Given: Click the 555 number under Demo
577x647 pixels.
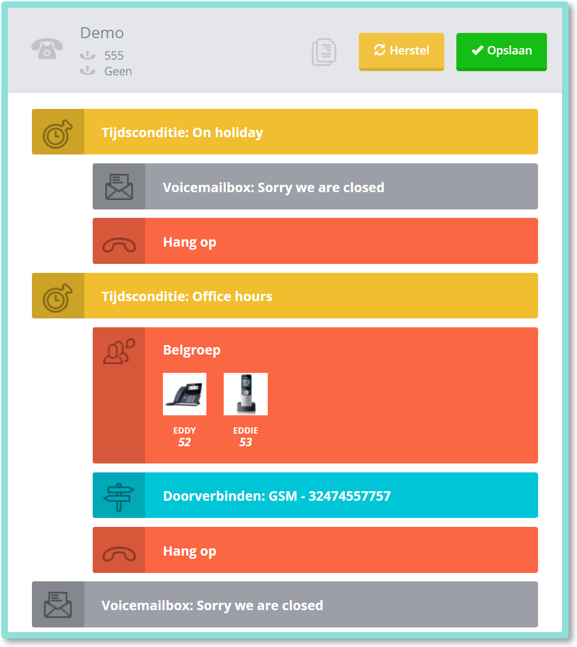Looking at the screenshot, I should 114,55.
